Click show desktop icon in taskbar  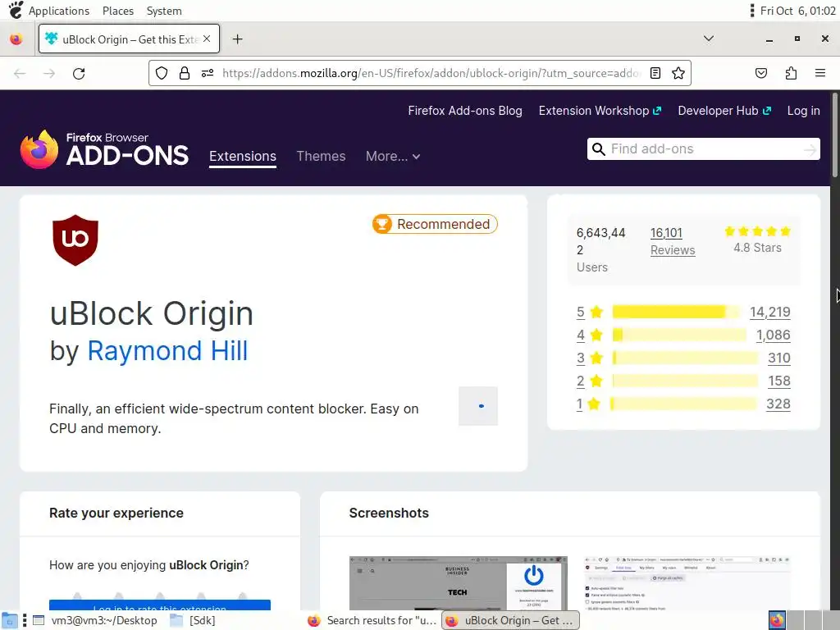click(x=10, y=620)
